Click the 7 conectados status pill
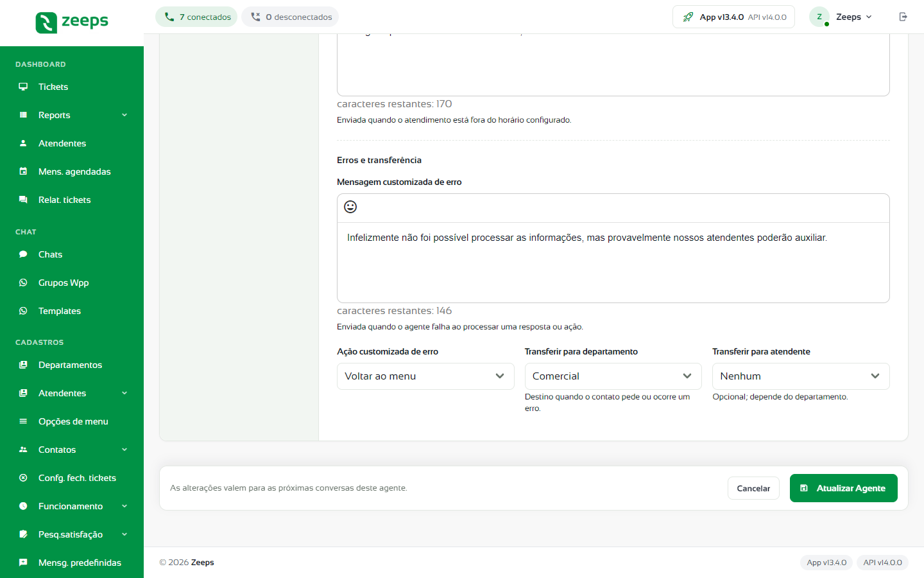This screenshot has height=578, width=924. [x=196, y=17]
